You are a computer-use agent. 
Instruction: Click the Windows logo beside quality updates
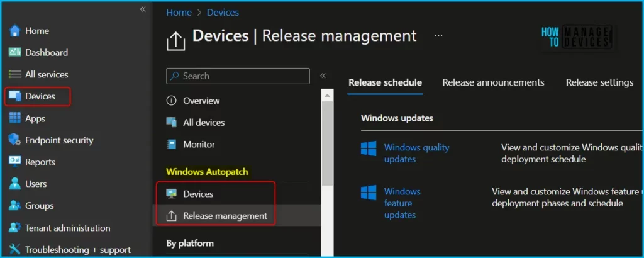pyautogui.click(x=369, y=149)
